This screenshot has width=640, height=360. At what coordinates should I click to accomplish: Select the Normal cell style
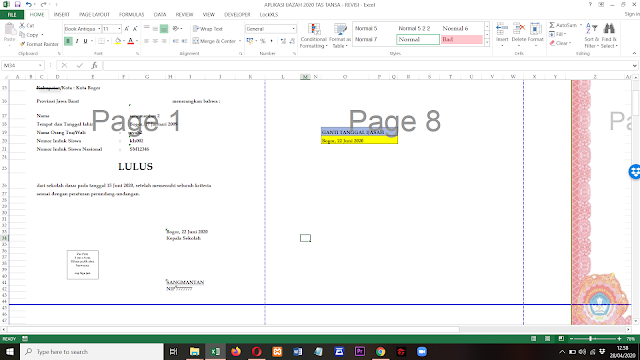(418, 40)
